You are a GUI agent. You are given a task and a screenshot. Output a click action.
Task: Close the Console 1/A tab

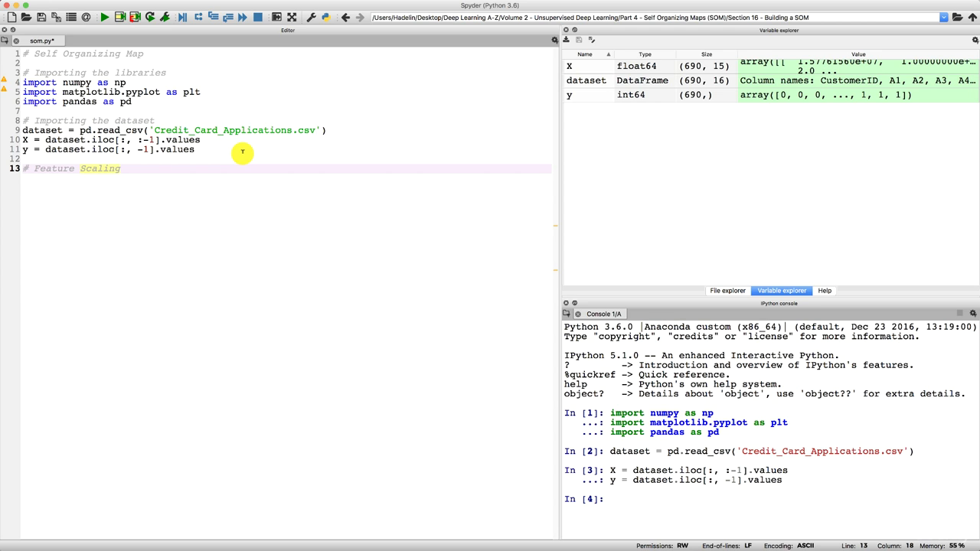click(x=578, y=314)
